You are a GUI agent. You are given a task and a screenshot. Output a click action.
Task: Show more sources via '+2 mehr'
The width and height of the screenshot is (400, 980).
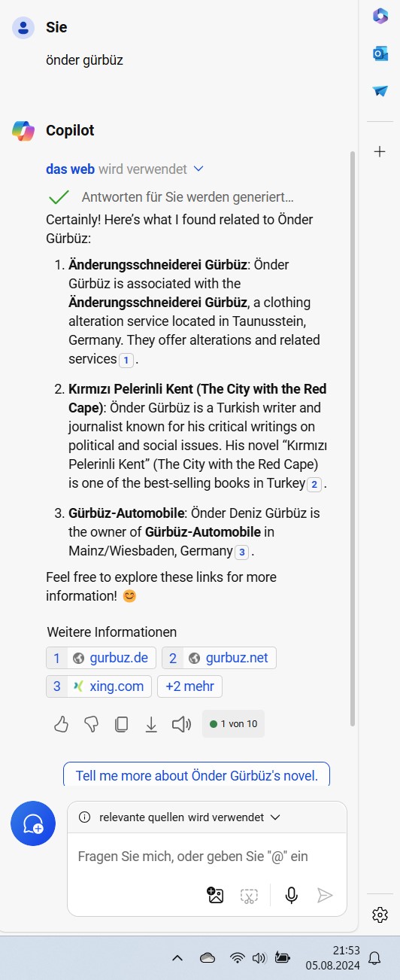pos(189,686)
